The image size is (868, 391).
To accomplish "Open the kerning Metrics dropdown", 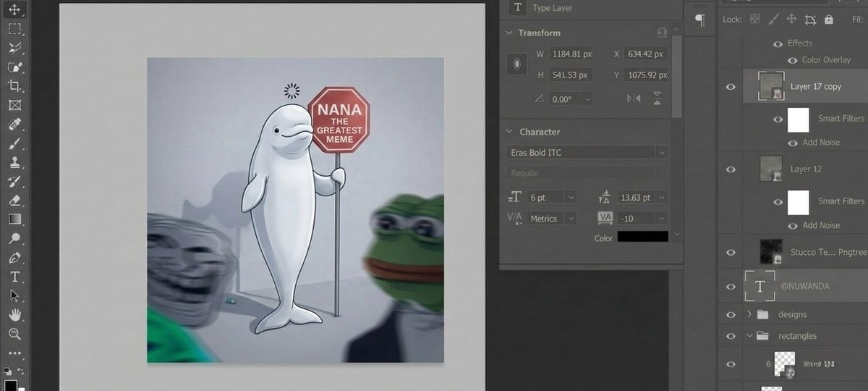I will 570,218.
